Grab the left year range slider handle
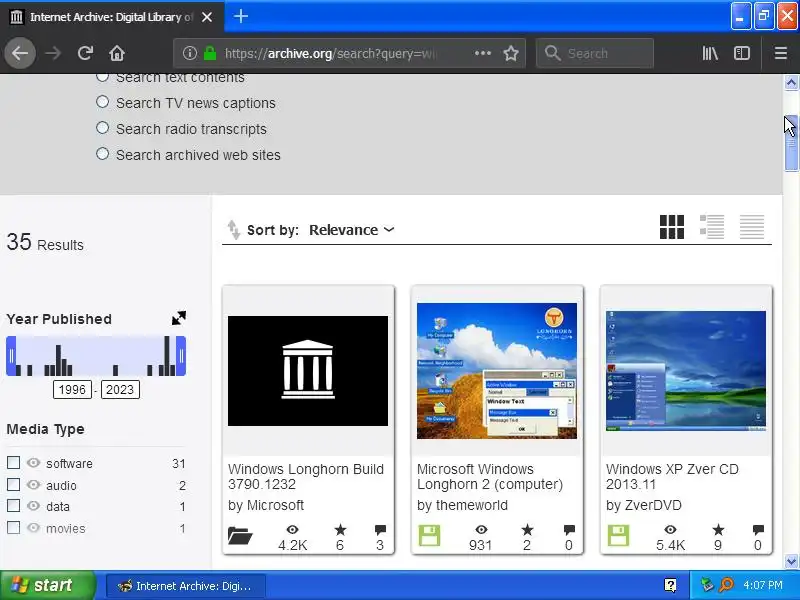The width and height of the screenshot is (800, 600). [11, 356]
